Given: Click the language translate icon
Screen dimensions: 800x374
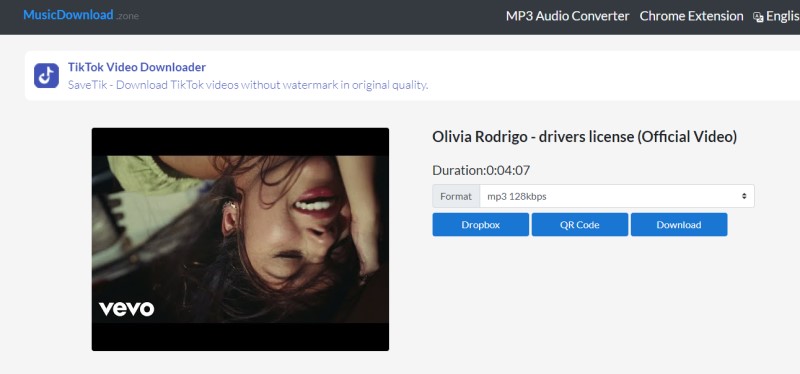Looking at the screenshot, I should tap(758, 17).
